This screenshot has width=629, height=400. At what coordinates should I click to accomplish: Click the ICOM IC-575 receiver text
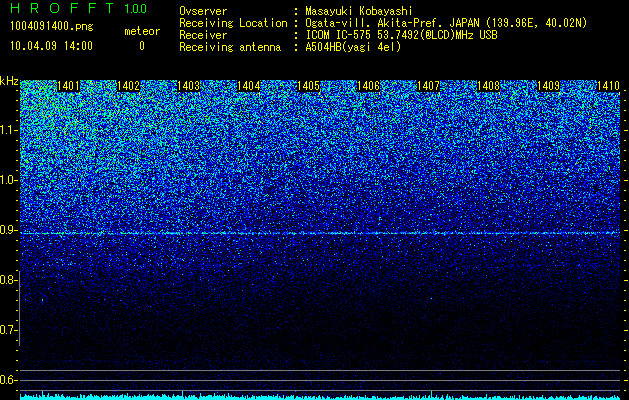click(401, 35)
